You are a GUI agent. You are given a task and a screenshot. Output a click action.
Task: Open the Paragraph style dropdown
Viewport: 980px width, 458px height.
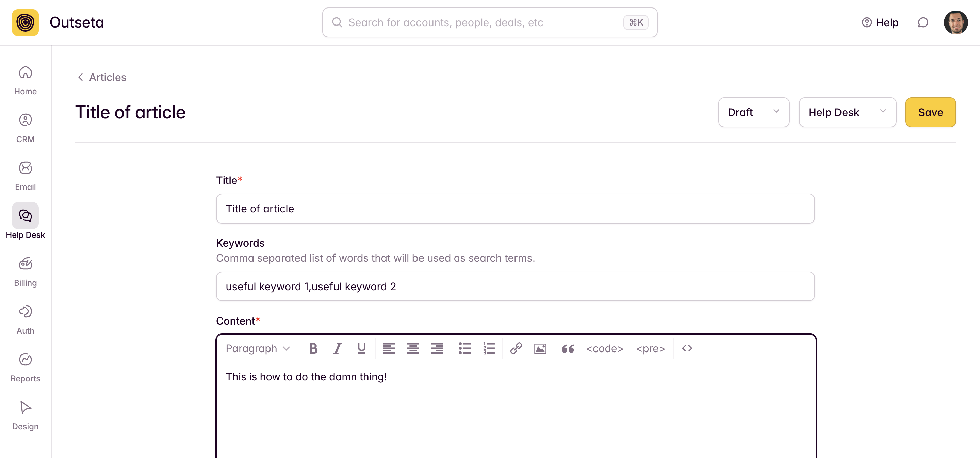click(x=258, y=348)
